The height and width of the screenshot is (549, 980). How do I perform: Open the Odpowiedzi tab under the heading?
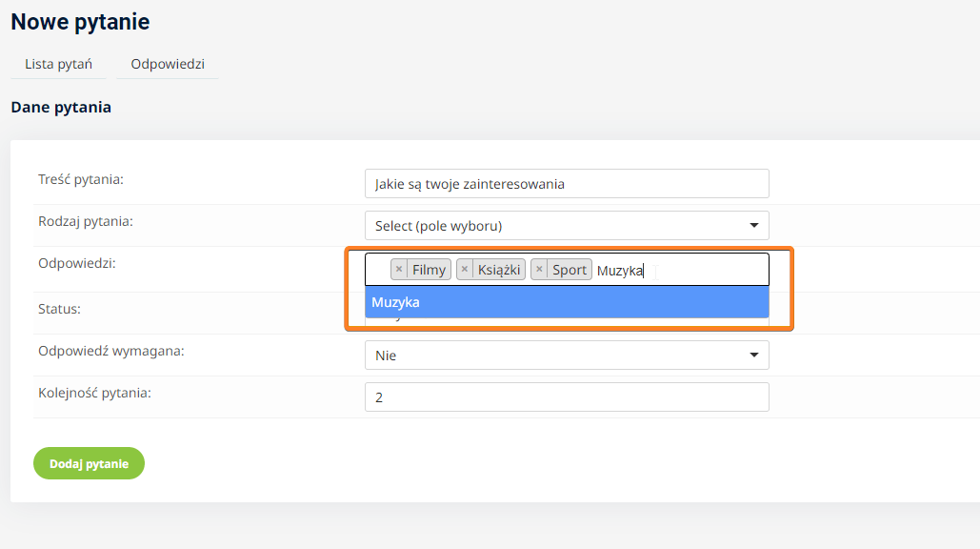pyautogui.click(x=168, y=65)
